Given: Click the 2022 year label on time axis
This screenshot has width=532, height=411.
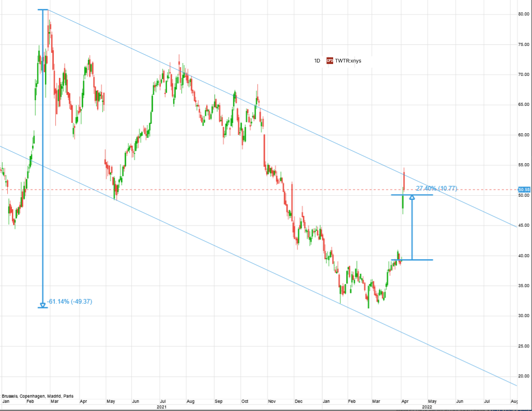Looking at the screenshot, I should click(427, 407).
